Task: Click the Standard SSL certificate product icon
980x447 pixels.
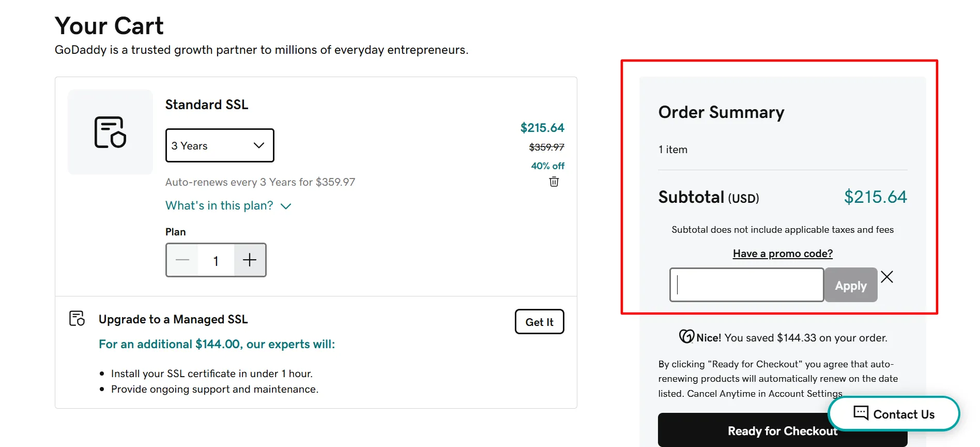Action: (110, 132)
